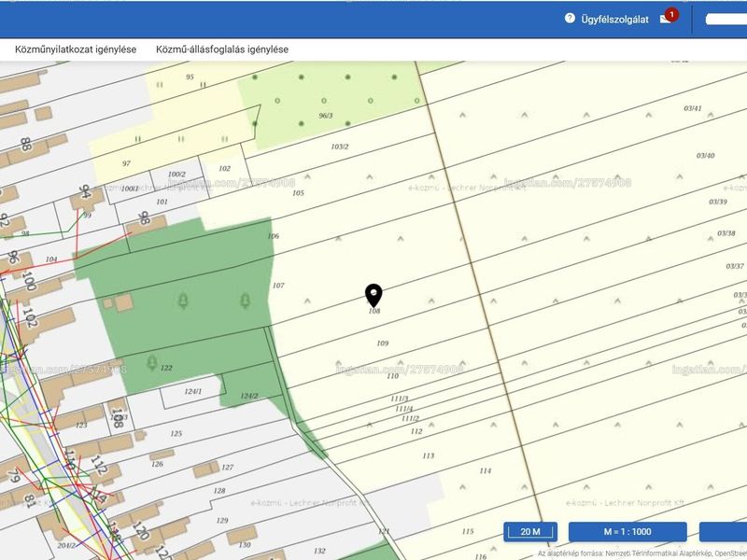
Task: Select parcel label 114
Action: [x=485, y=471]
